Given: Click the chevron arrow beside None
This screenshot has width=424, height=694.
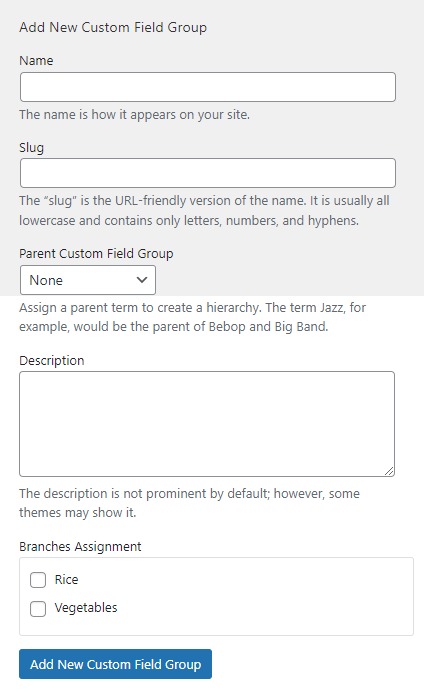Looking at the screenshot, I should tap(142, 280).
